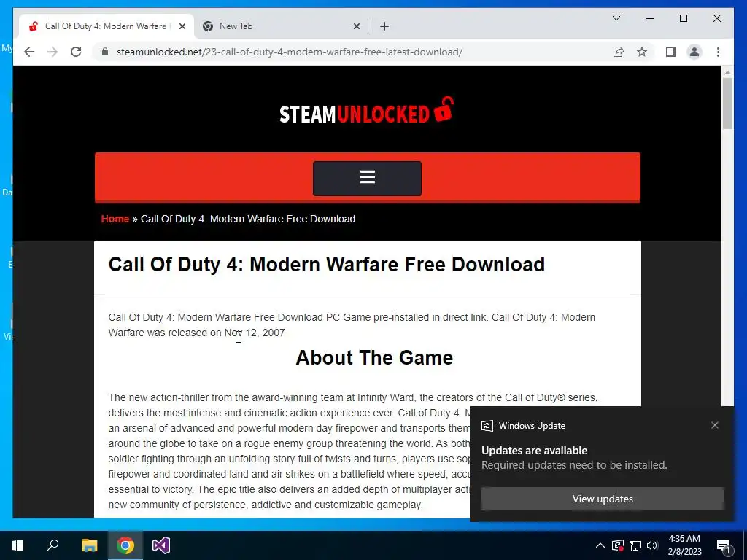Open File Explorer from the taskbar
This screenshot has height=560, width=747.
(89, 545)
